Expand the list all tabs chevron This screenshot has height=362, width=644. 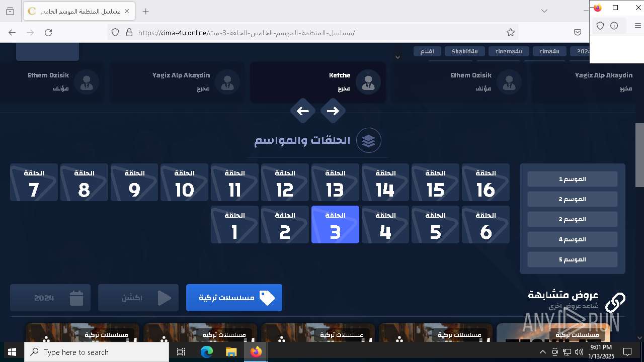point(544,11)
